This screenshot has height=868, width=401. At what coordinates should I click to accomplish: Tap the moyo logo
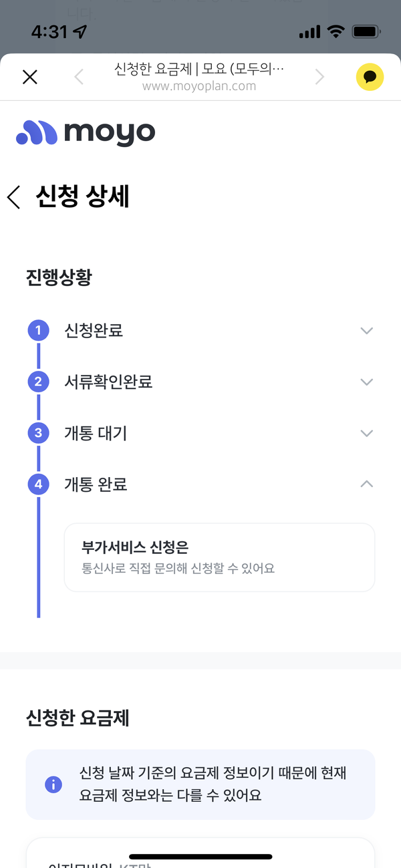(x=86, y=132)
